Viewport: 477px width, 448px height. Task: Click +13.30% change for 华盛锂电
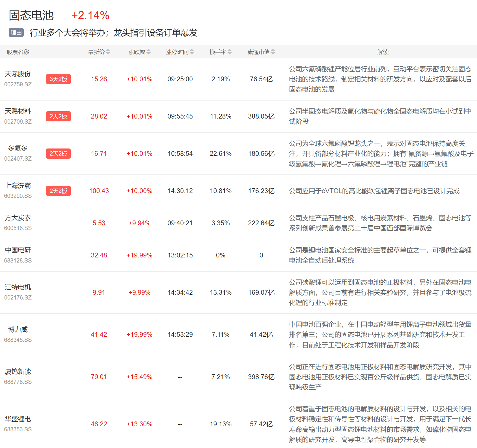click(140, 424)
